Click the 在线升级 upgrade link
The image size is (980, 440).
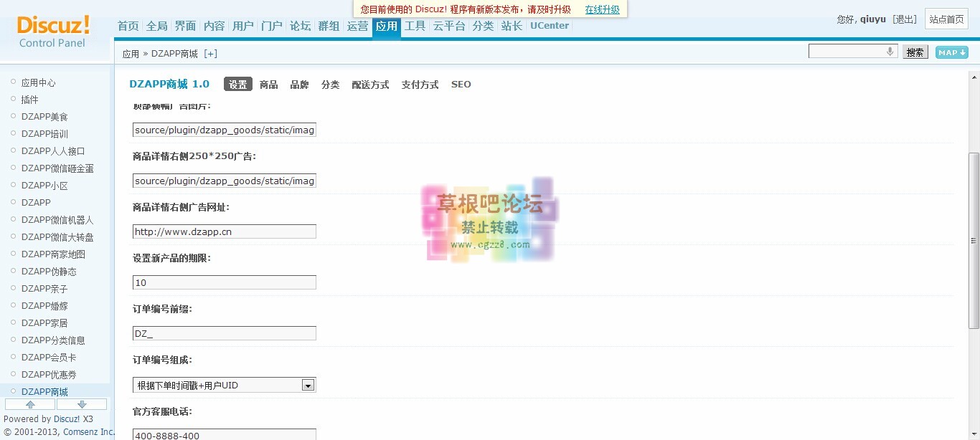pyautogui.click(x=602, y=9)
